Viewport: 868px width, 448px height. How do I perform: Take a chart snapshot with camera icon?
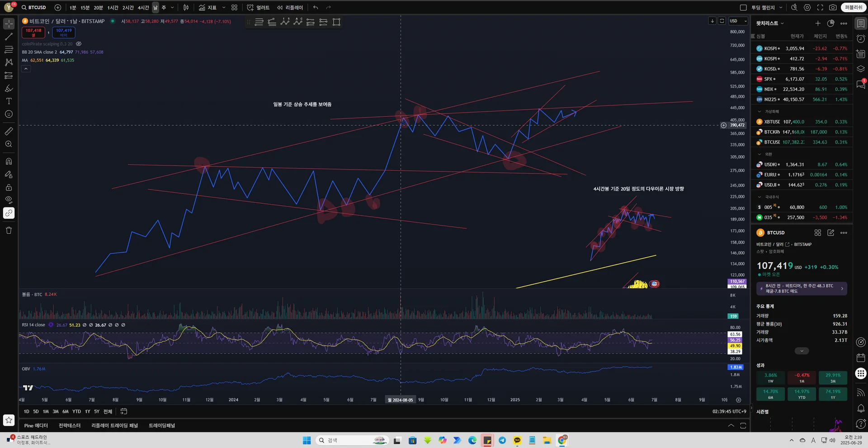coord(833,8)
